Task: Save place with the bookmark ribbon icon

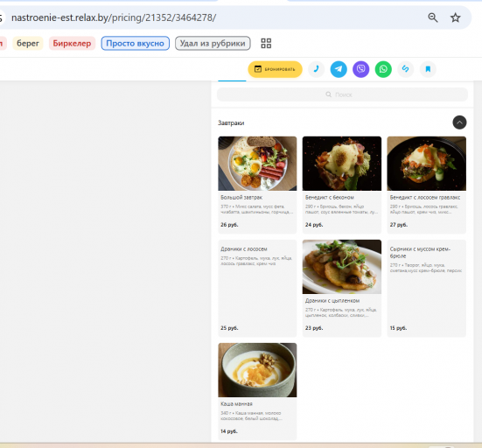Action: coord(428,69)
